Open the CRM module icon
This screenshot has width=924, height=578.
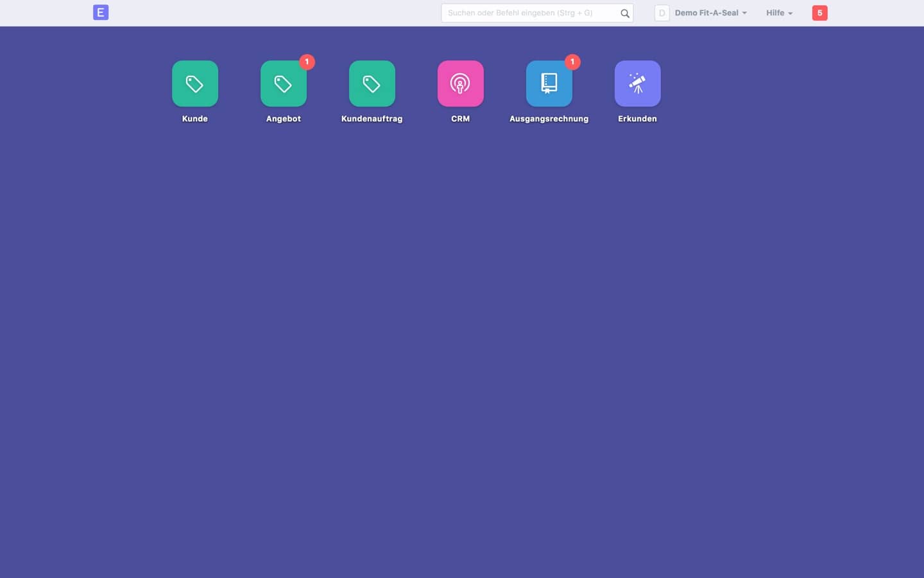point(461,83)
